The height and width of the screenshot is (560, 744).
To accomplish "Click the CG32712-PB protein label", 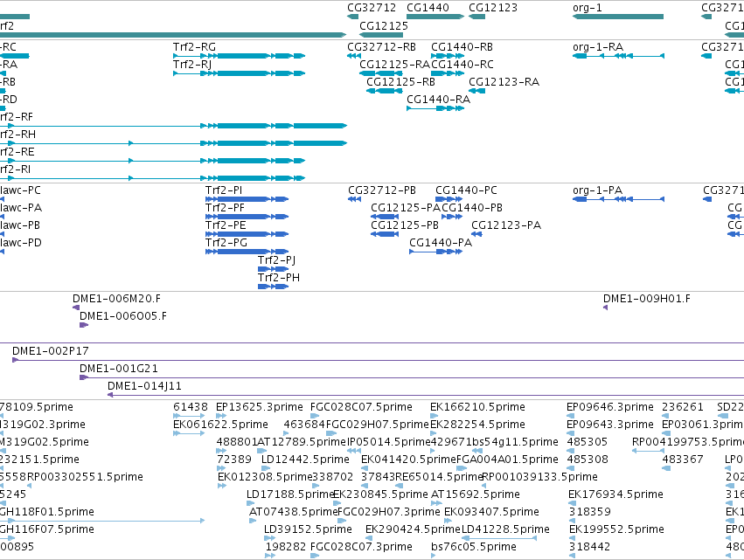I will coord(382,190).
